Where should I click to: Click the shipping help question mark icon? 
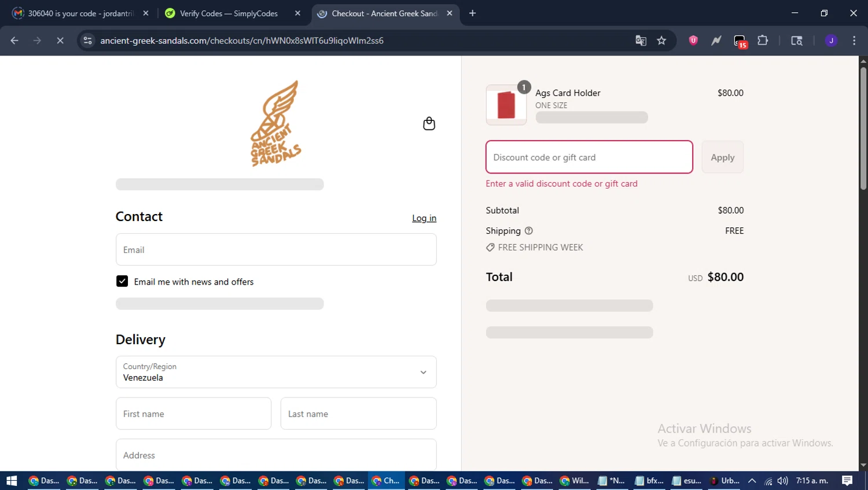[x=528, y=231]
